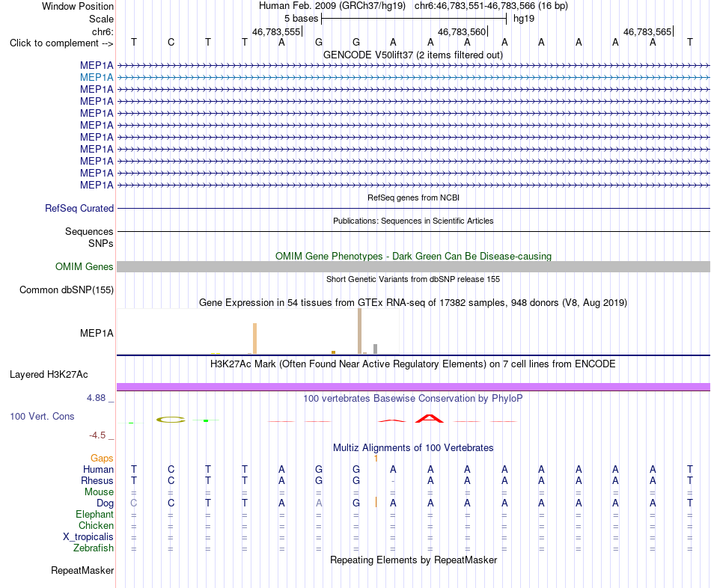Click the orange 'Gaps' label
Image resolution: width=711 pixels, height=588 pixels.
pos(102,459)
